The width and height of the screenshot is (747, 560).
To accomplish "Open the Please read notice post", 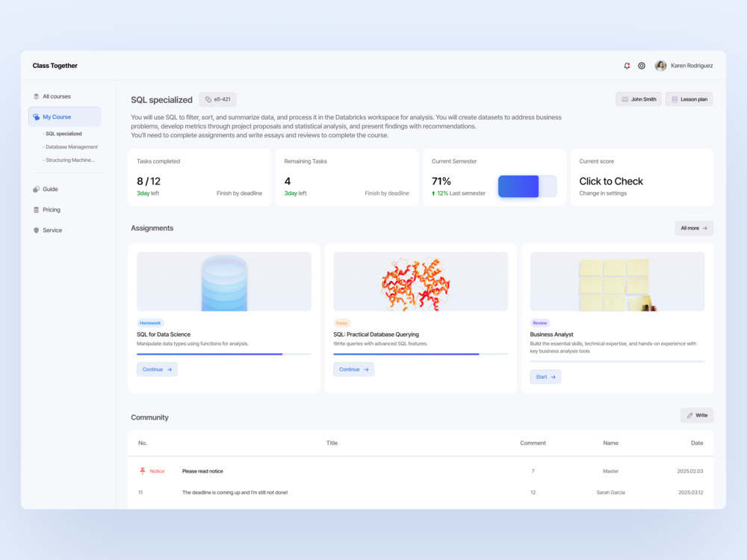I will 202,471.
